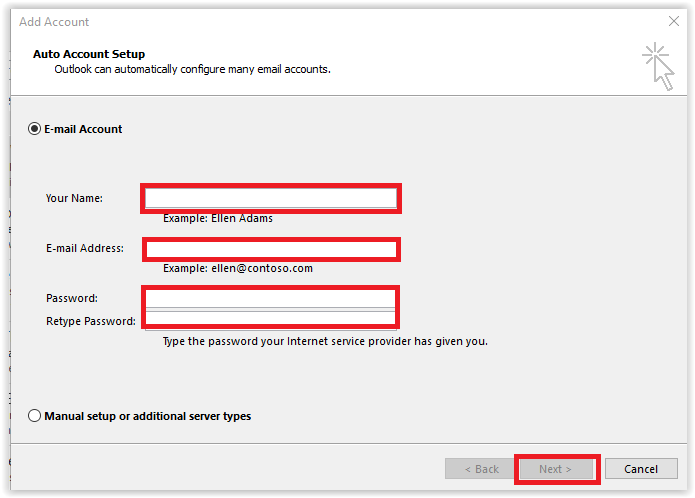Click the 'Example: ellen@contoso.com' hint
This screenshot has height=498, width=695.
click(x=238, y=268)
